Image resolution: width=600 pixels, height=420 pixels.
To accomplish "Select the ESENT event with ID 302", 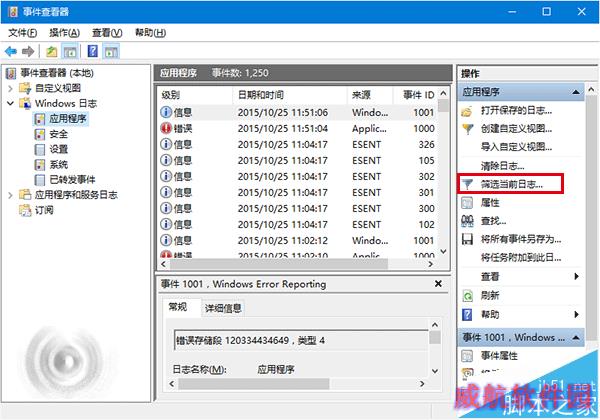I will (x=298, y=177).
